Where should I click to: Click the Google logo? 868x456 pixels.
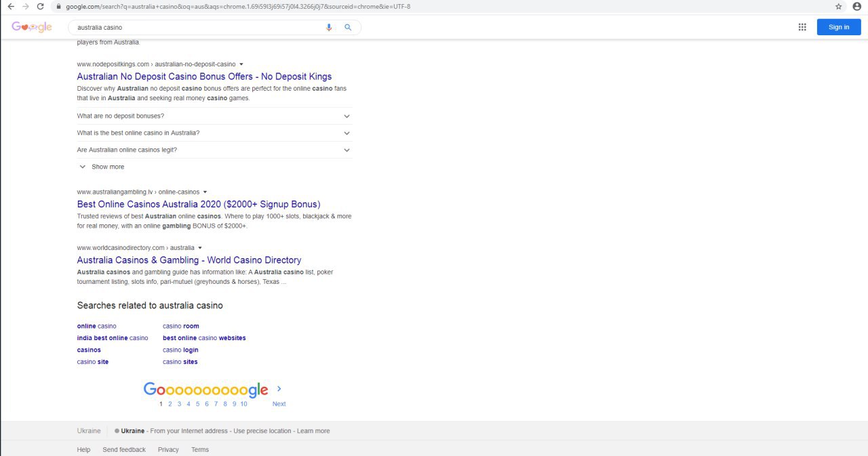click(x=32, y=27)
